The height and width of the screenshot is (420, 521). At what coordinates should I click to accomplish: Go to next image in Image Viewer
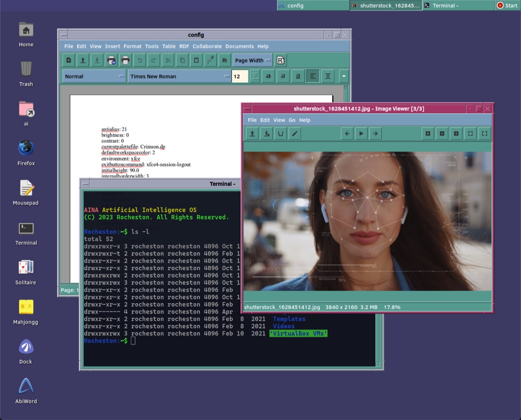click(375, 134)
